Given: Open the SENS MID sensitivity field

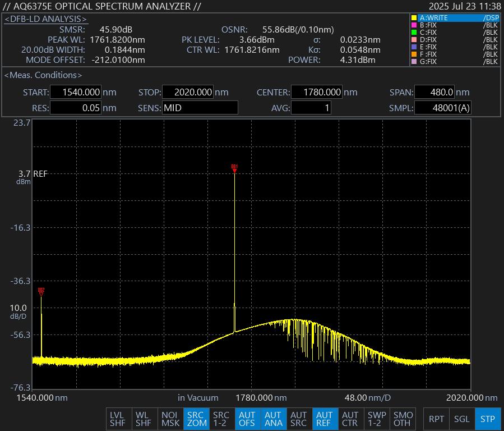Looking at the screenshot, I should pyautogui.click(x=200, y=108).
